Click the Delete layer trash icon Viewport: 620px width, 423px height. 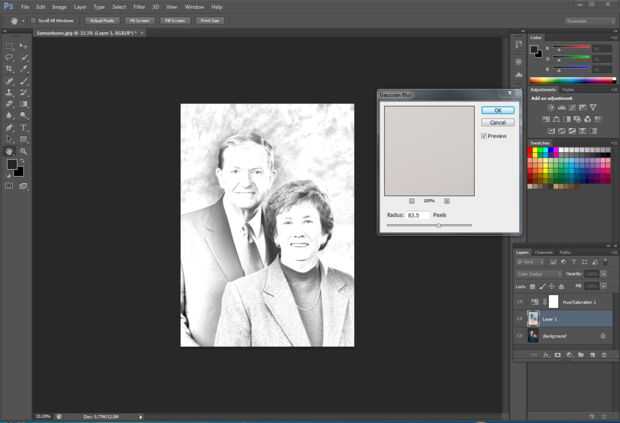coord(604,355)
